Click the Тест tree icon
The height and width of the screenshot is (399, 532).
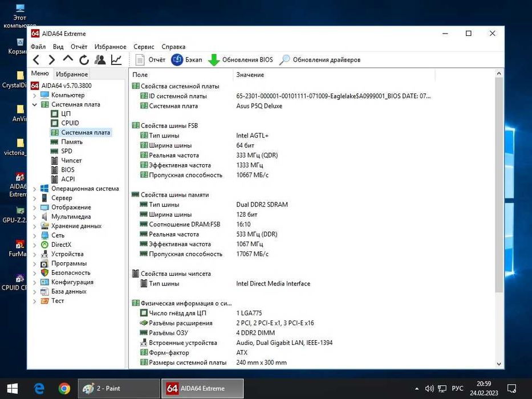tap(44, 301)
